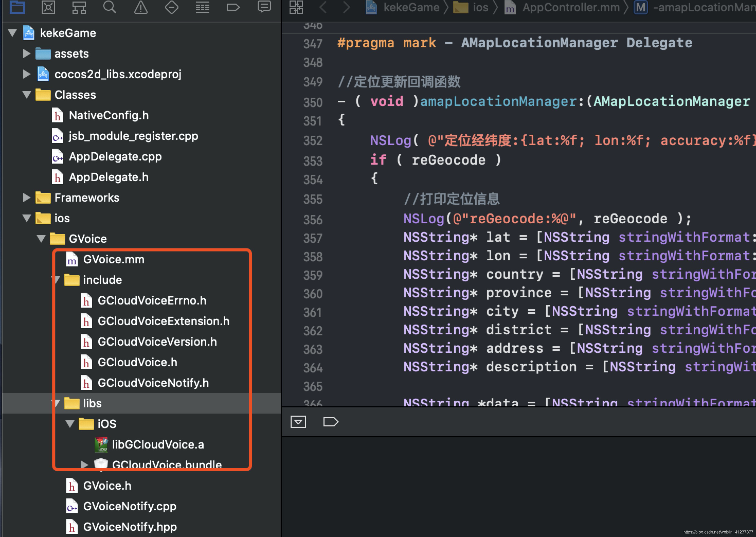Open GCloudVoiceExtension.h
Image resolution: width=756 pixels, height=537 pixels.
tap(163, 321)
